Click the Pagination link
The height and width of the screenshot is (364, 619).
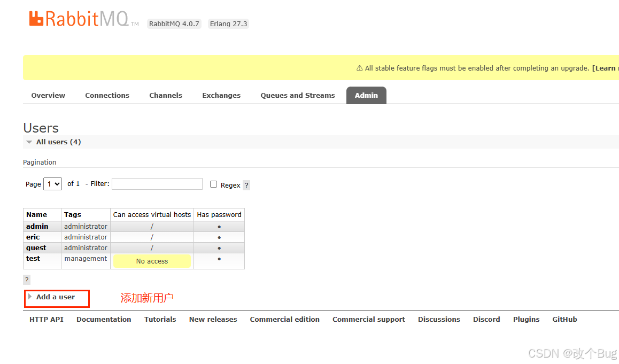tap(40, 162)
